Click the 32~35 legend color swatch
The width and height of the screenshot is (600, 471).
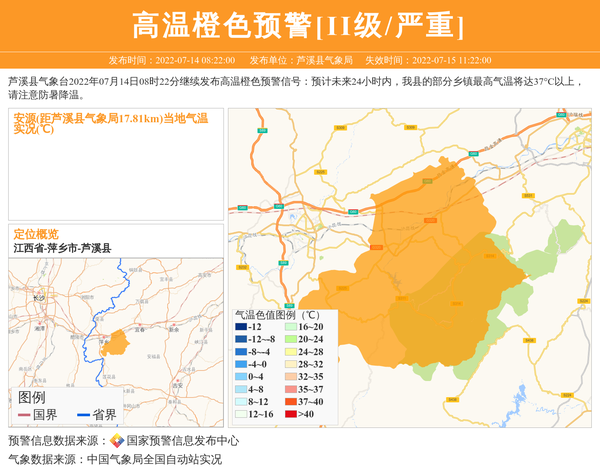tap(292, 376)
